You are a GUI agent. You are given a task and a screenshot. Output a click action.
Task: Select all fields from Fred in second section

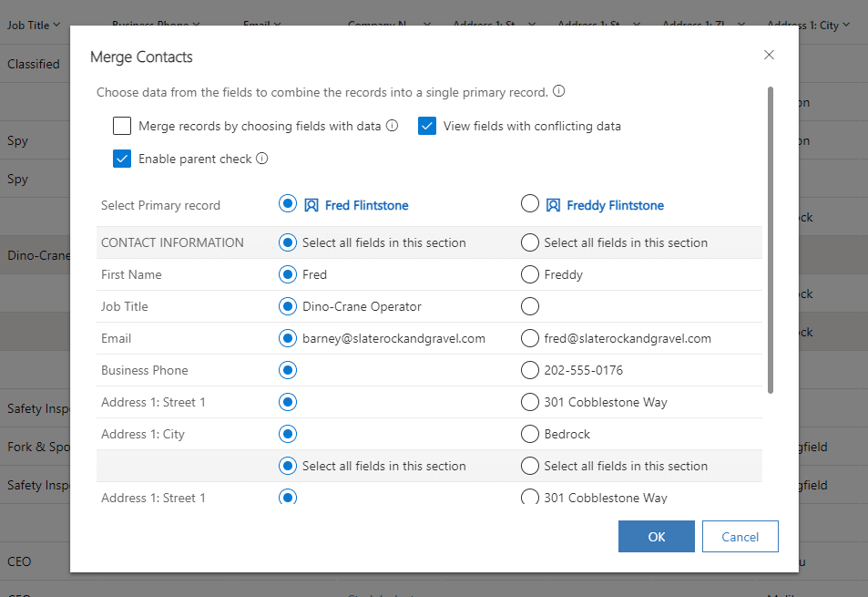tap(288, 466)
